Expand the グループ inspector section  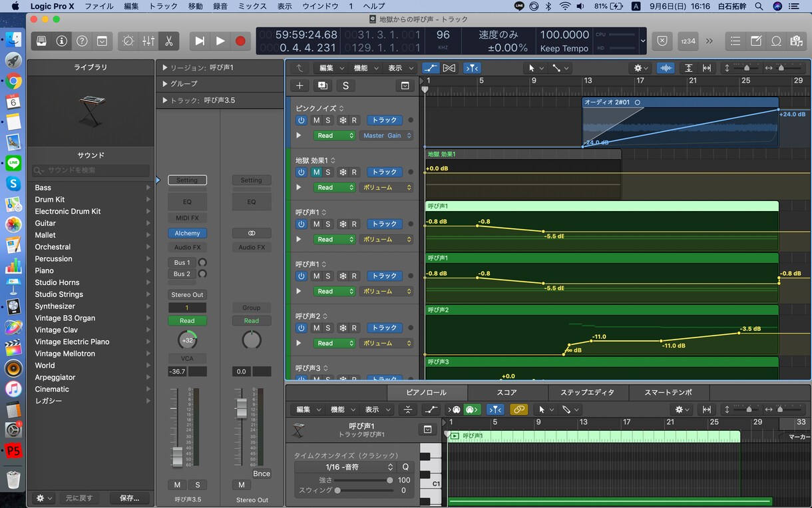[165, 84]
